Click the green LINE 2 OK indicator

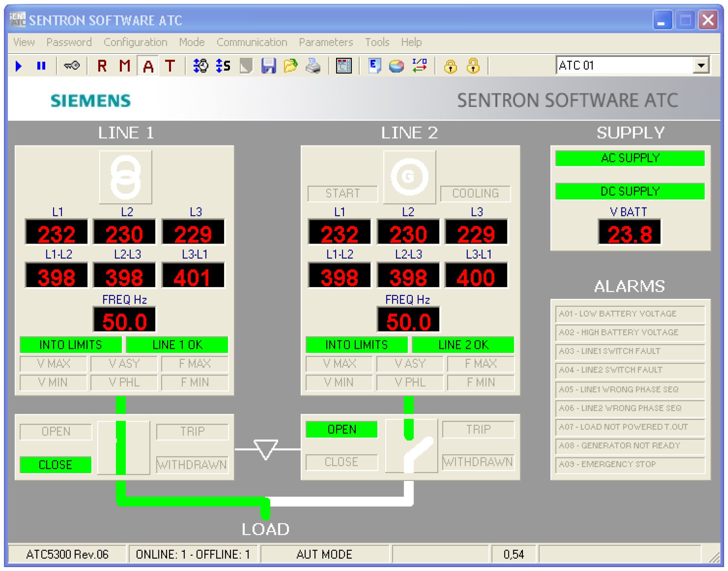(463, 345)
